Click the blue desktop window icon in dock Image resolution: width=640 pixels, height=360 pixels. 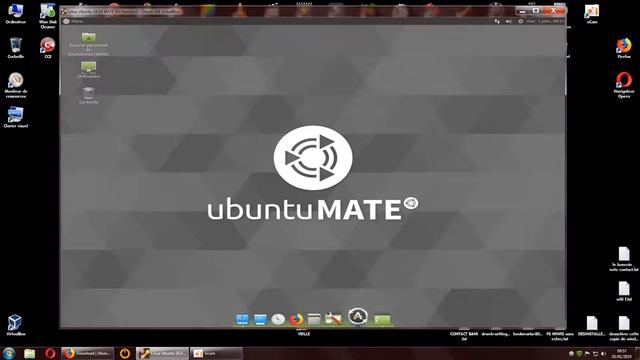point(260,319)
